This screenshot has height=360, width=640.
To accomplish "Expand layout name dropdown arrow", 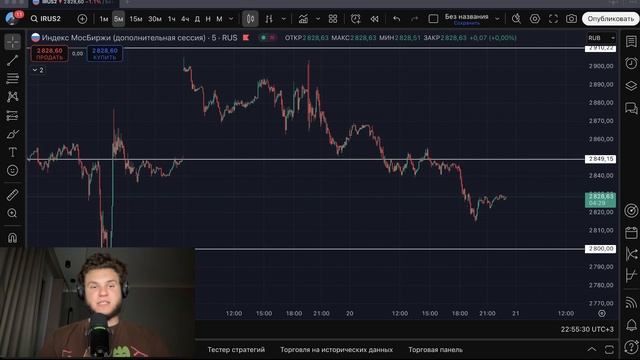I will click(x=497, y=19).
